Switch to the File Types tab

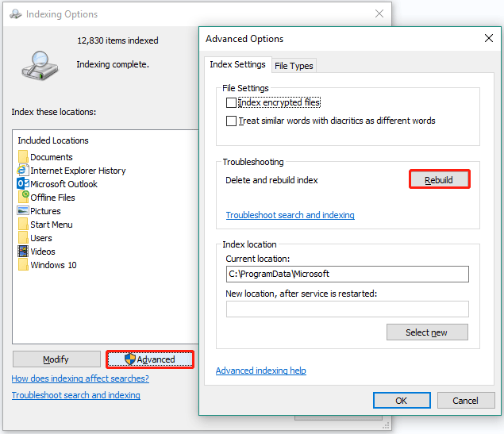click(294, 66)
